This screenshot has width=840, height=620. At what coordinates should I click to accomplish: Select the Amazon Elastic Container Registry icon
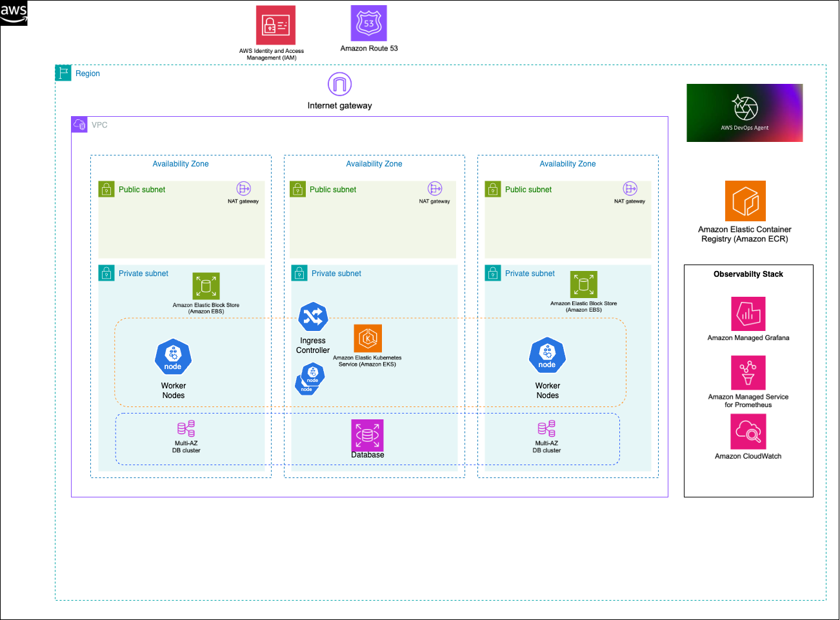click(745, 201)
